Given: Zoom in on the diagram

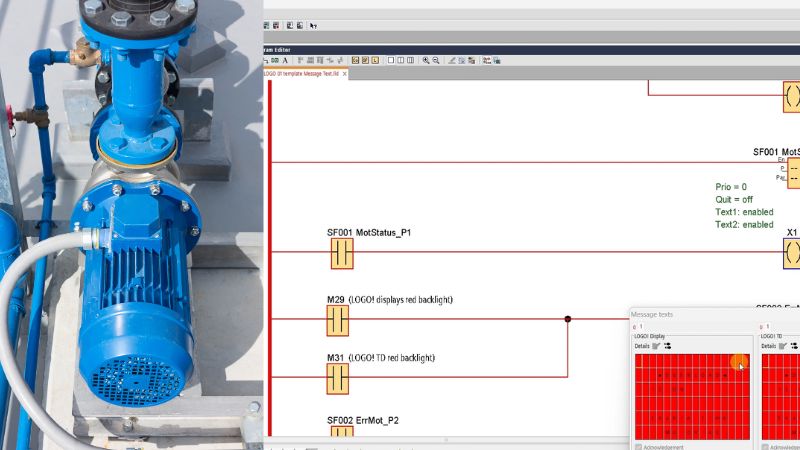Looking at the screenshot, I should point(426,61).
